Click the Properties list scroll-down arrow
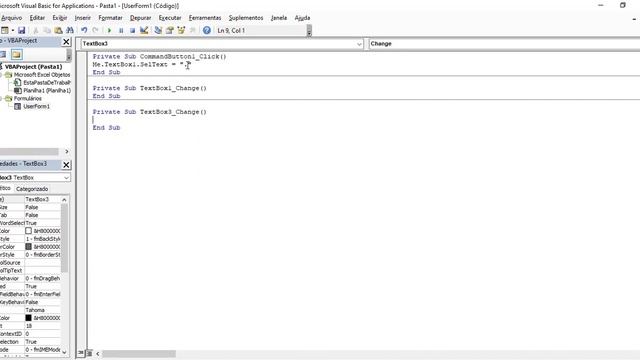Image resolution: width=640 pixels, height=360 pixels. (x=64, y=351)
